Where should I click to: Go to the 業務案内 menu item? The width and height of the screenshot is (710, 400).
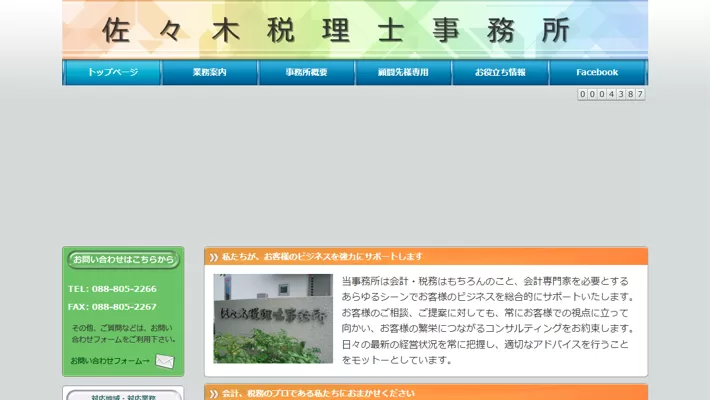pyautogui.click(x=210, y=73)
